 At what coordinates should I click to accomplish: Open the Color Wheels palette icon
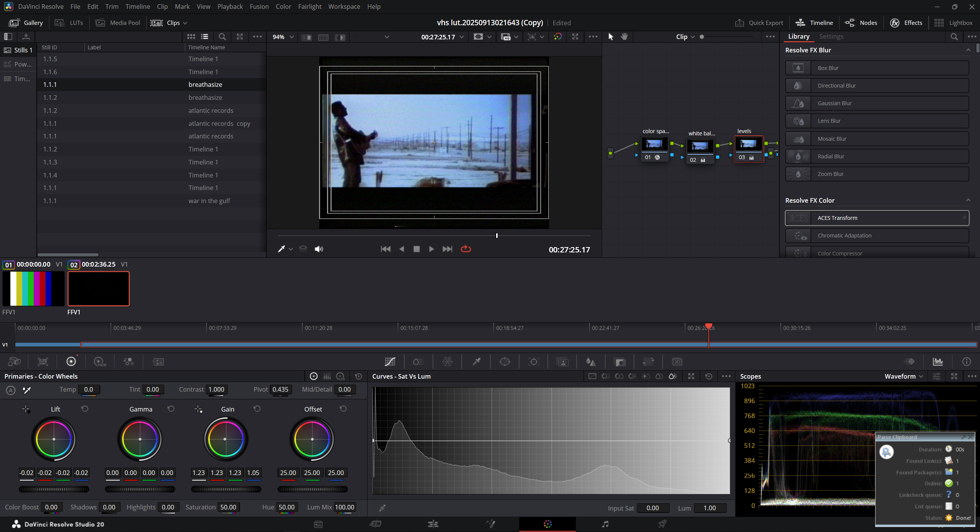71,361
